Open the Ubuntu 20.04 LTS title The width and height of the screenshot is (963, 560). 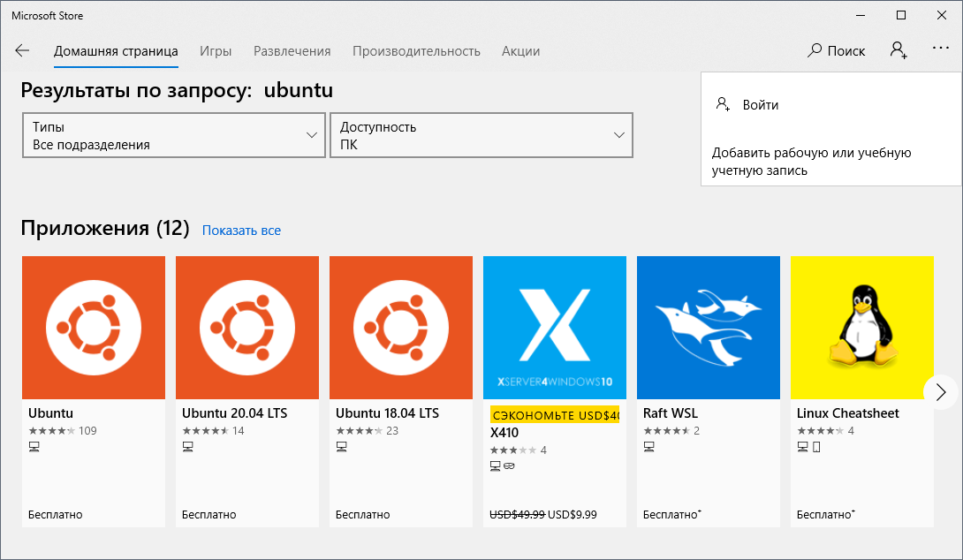pos(235,413)
